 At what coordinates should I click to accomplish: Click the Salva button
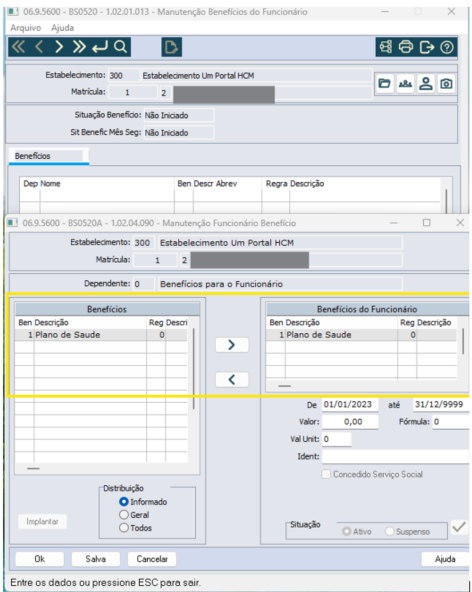[x=96, y=559]
